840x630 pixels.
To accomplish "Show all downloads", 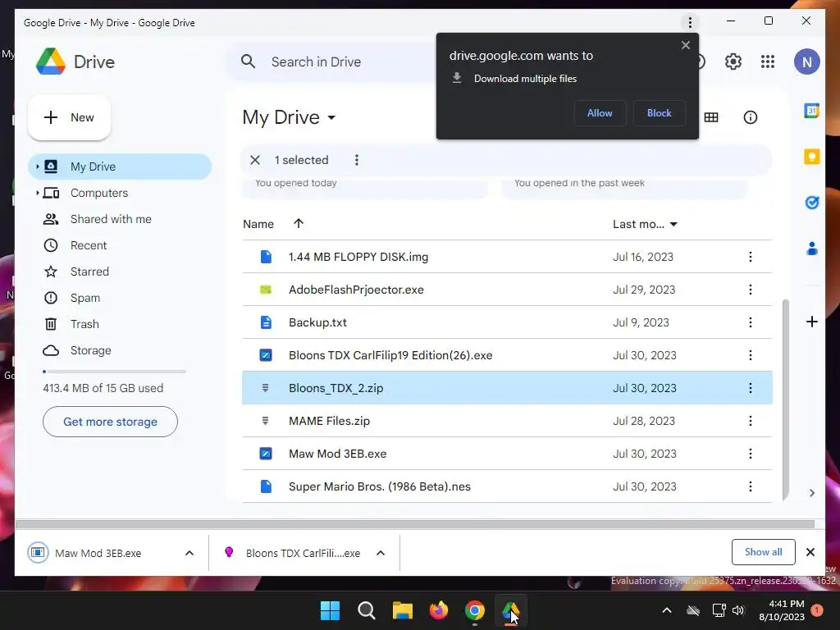I will tap(764, 552).
